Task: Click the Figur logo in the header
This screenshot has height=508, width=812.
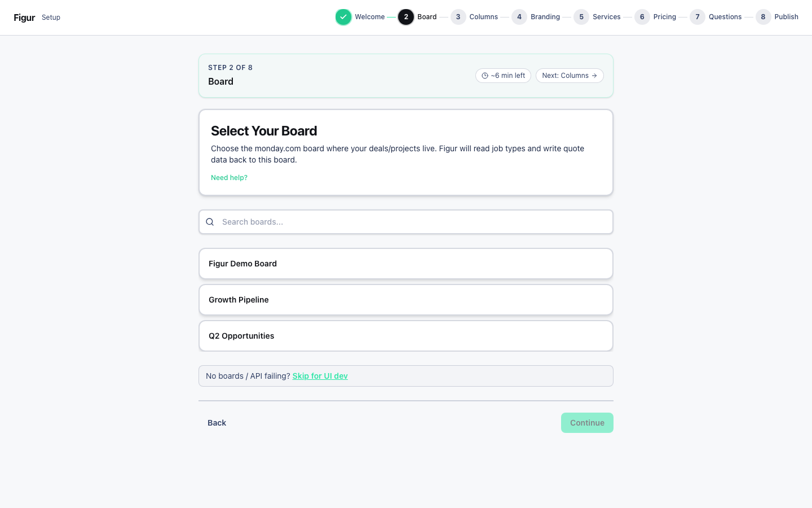Action: [24, 17]
